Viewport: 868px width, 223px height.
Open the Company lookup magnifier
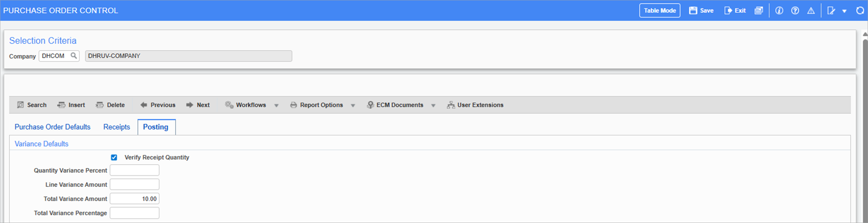coord(73,56)
